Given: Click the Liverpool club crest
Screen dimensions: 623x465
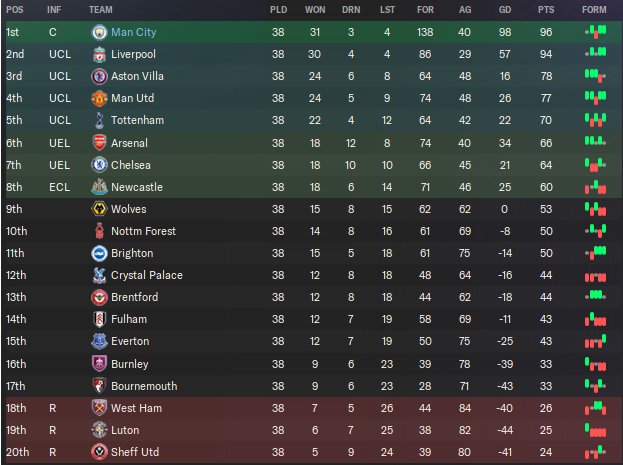Looking at the screenshot, I should point(98,54).
